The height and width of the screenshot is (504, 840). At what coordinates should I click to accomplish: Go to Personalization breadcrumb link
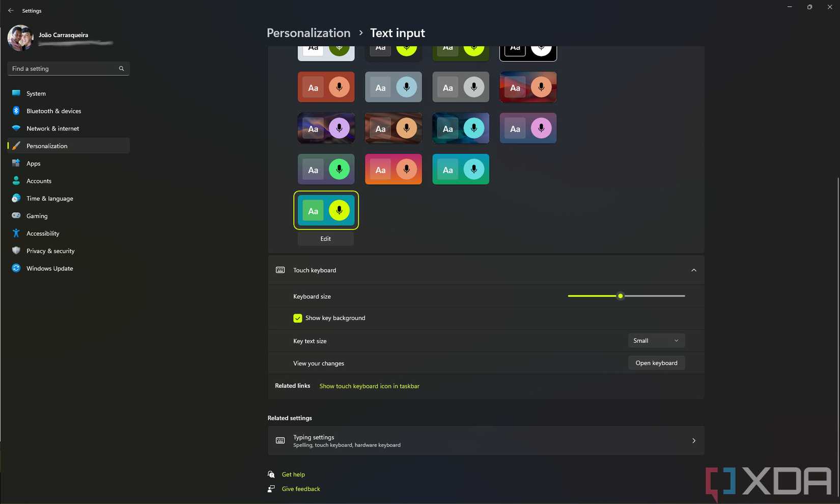coord(309,33)
